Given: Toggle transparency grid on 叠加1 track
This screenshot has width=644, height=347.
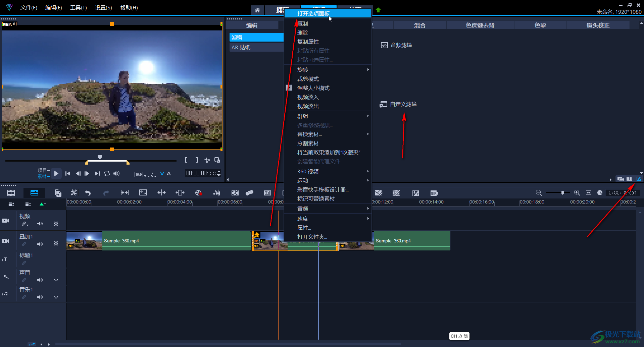Looking at the screenshot, I should coord(56,244).
